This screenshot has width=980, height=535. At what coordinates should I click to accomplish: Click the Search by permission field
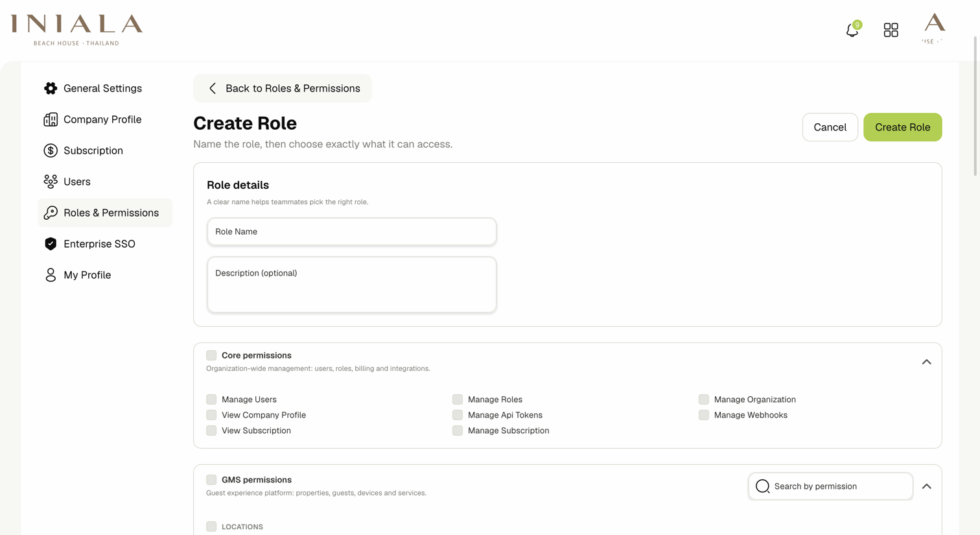(x=830, y=486)
